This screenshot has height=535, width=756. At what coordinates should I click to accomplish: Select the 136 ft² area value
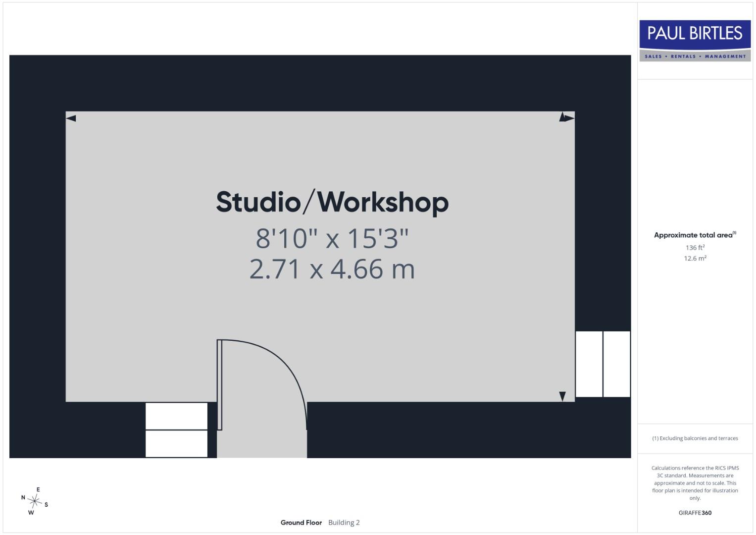click(695, 247)
